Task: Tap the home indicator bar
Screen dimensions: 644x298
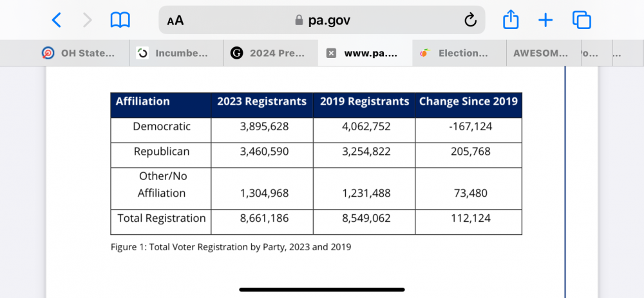Action: tap(322, 290)
